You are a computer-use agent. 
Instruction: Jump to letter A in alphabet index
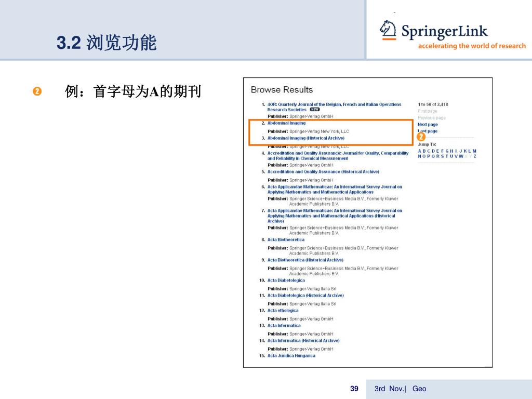[420, 151]
